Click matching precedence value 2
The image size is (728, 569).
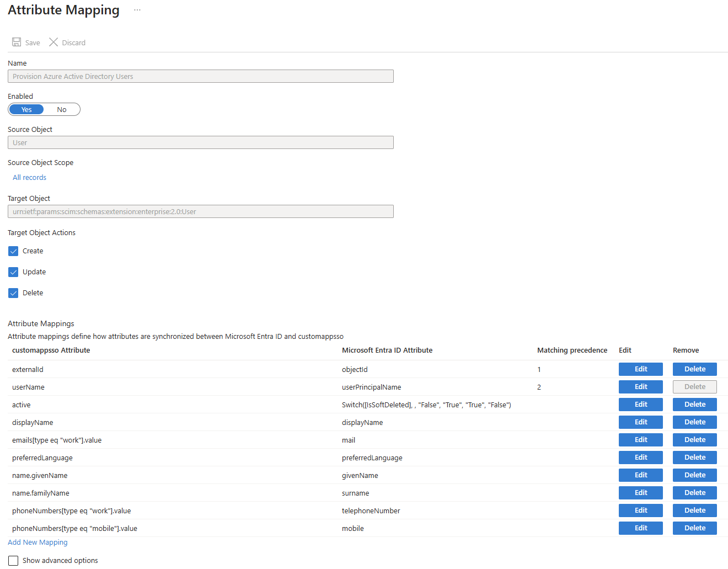(x=539, y=387)
